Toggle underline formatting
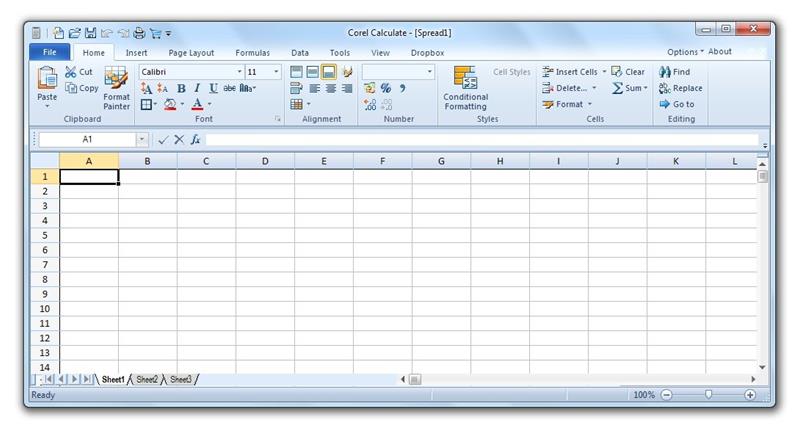This screenshot has height=436, width=800. coord(213,88)
